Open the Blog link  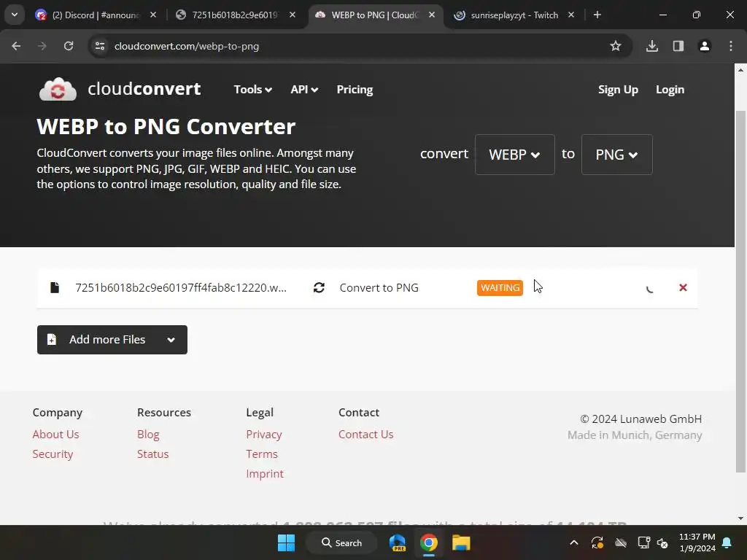point(148,435)
